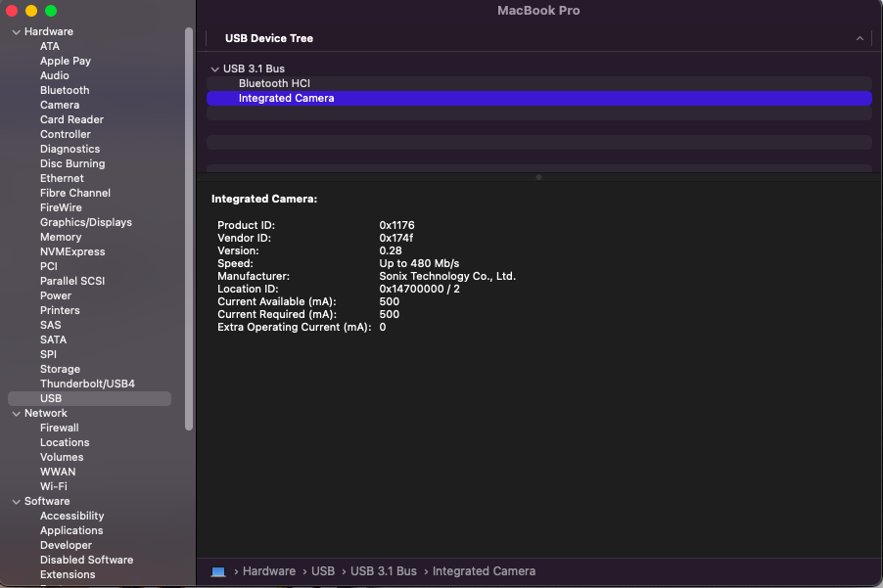Collapse the Network section disclosure triangle

point(16,414)
